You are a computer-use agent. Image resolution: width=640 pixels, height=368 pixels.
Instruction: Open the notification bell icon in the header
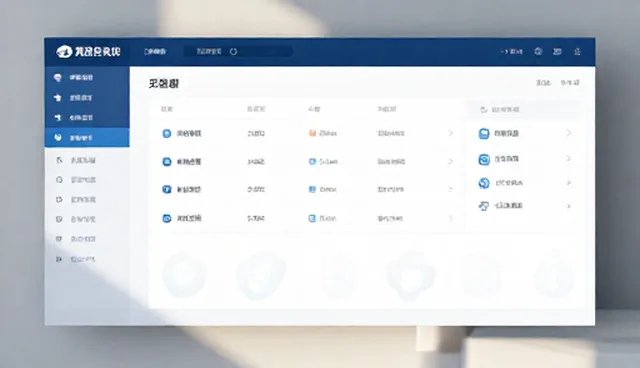(538, 51)
